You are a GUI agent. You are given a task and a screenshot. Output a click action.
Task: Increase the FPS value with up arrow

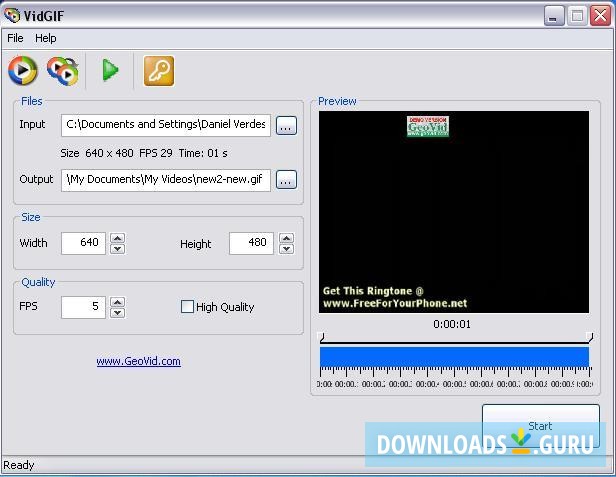click(117, 302)
